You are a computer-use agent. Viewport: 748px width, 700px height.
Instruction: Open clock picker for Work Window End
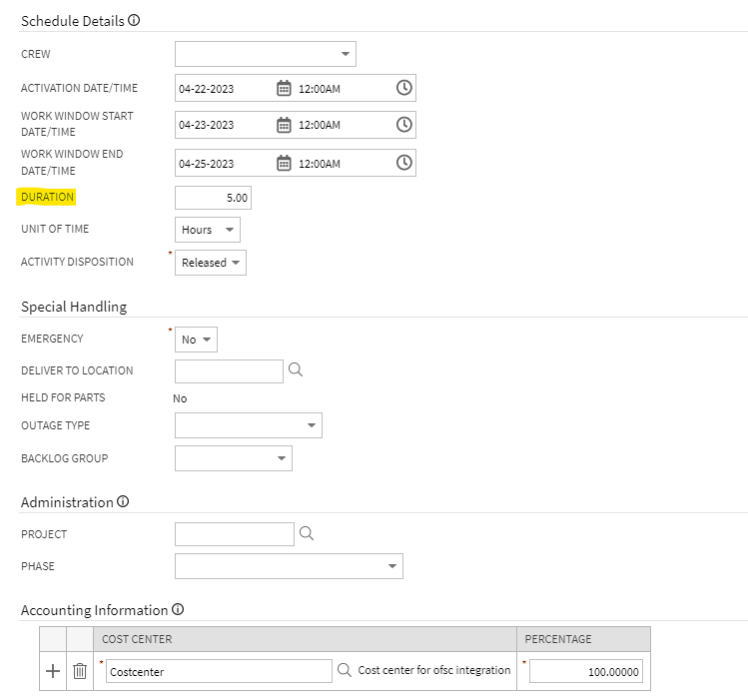tap(403, 163)
